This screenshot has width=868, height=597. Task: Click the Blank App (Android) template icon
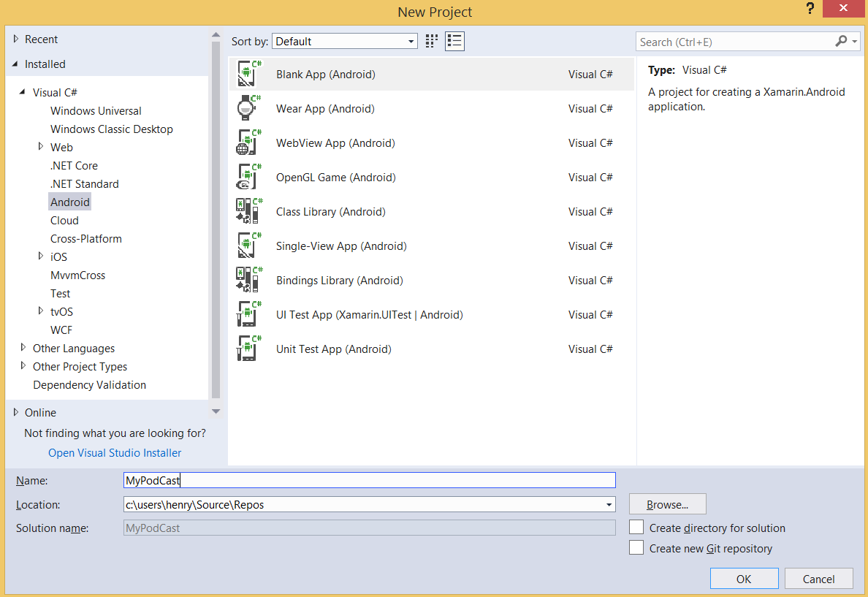248,74
